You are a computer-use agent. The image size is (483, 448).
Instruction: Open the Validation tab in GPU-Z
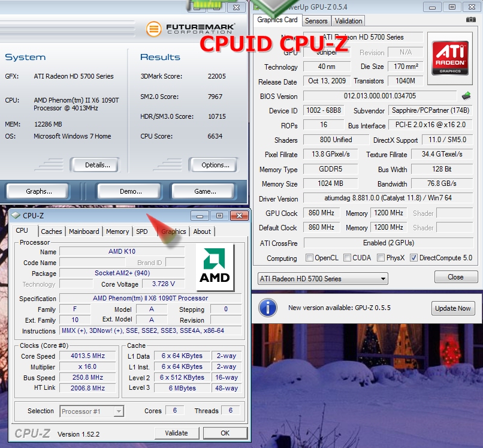click(348, 21)
